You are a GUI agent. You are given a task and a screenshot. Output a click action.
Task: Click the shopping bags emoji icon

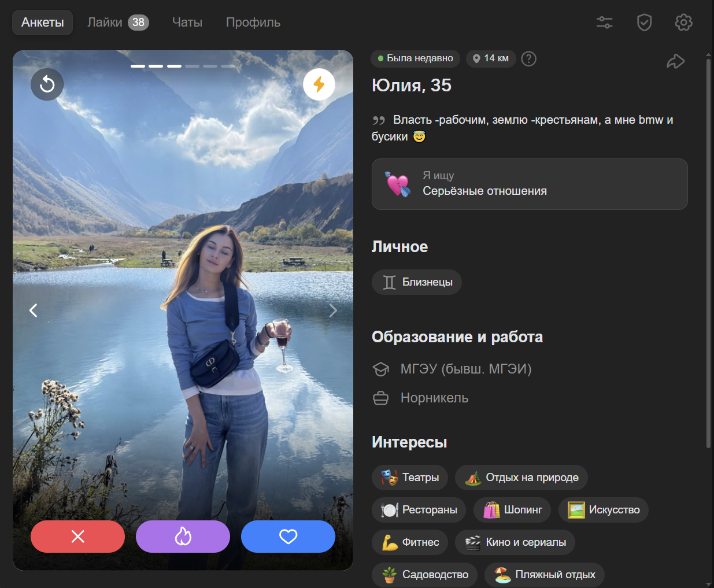[x=491, y=510]
